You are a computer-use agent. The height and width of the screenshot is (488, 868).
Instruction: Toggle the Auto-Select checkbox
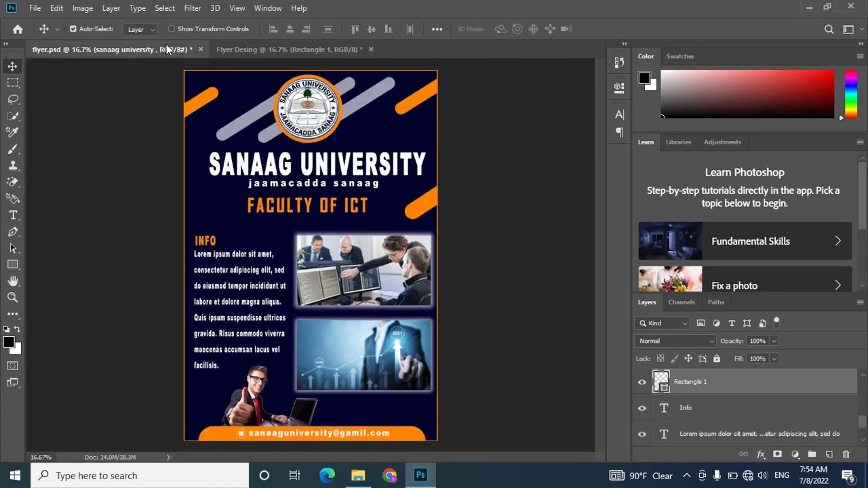click(73, 29)
